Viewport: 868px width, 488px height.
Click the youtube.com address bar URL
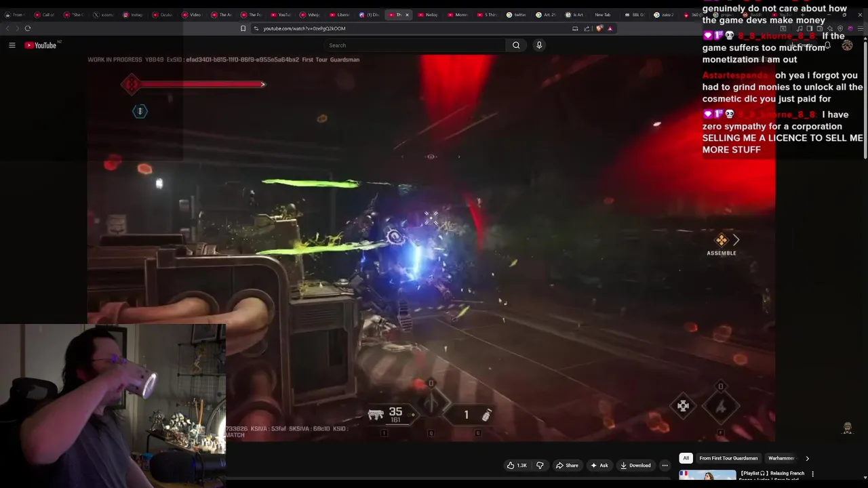pyautogui.click(x=304, y=28)
